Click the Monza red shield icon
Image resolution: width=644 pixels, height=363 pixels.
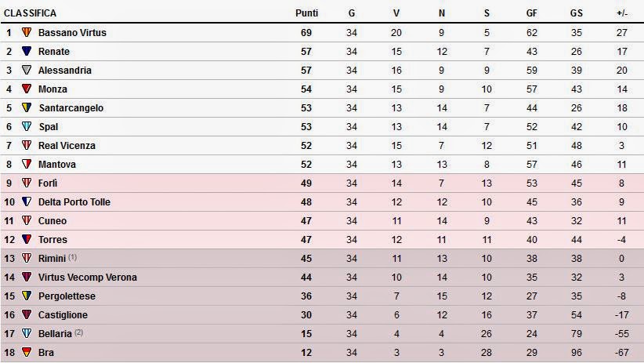tap(27, 89)
